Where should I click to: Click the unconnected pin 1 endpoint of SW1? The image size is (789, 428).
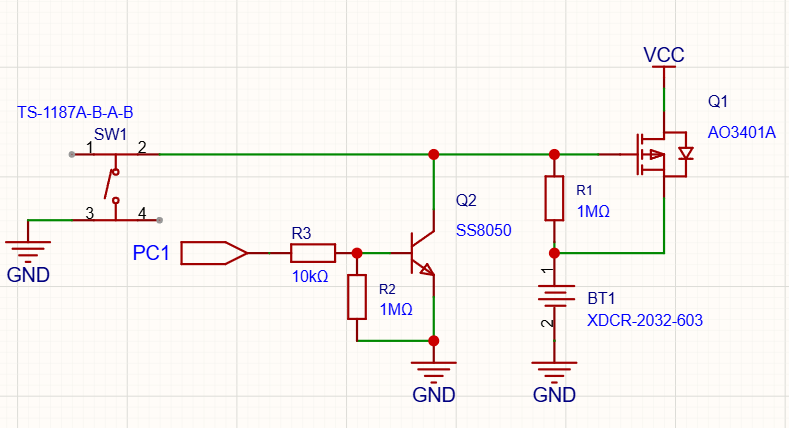(x=72, y=154)
